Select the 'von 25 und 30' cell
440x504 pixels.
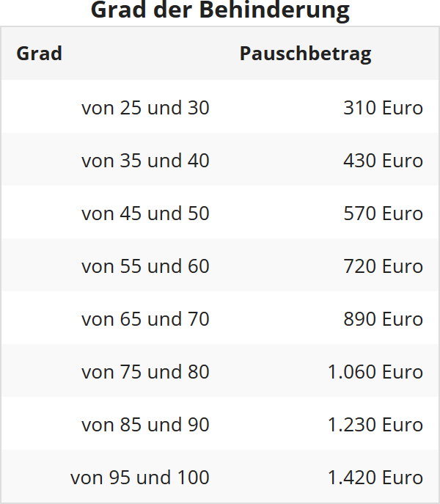(145, 108)
